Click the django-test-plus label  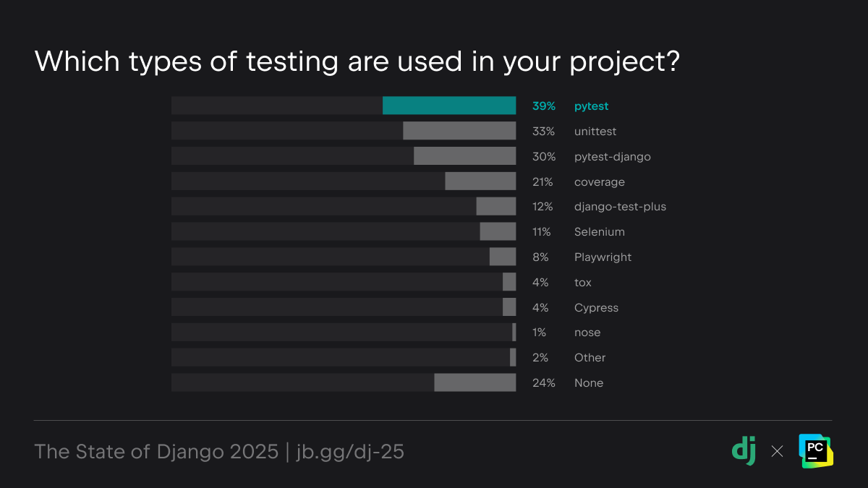pyautogui.click(x=620, y=207)
